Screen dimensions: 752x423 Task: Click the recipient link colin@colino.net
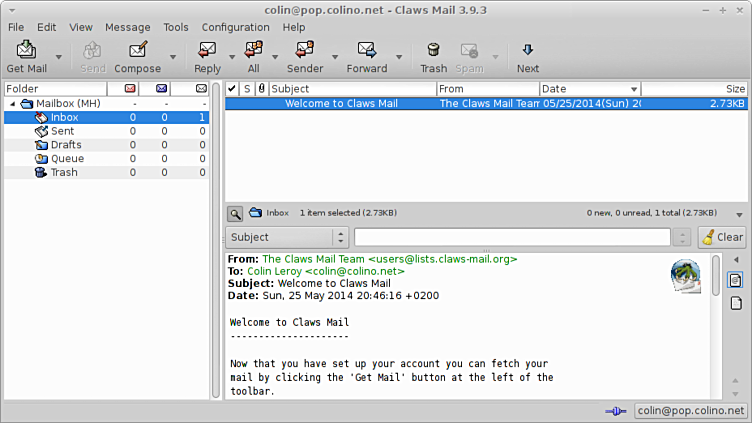355,271
